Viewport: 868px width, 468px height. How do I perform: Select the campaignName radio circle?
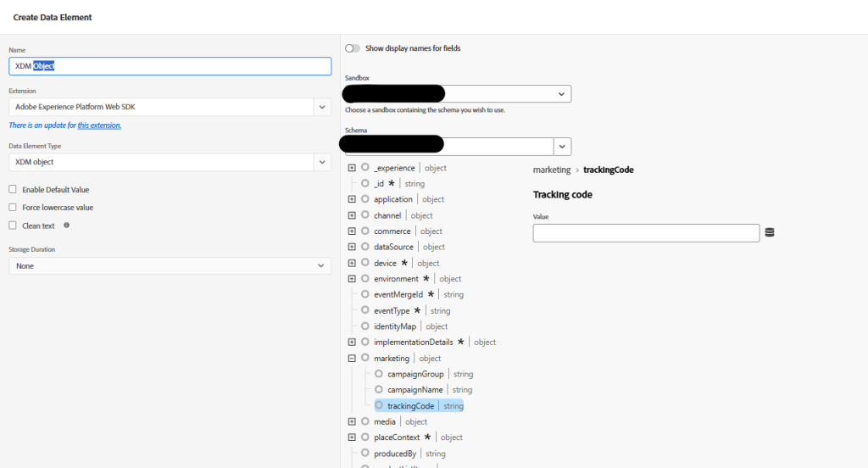pos(379,389)
